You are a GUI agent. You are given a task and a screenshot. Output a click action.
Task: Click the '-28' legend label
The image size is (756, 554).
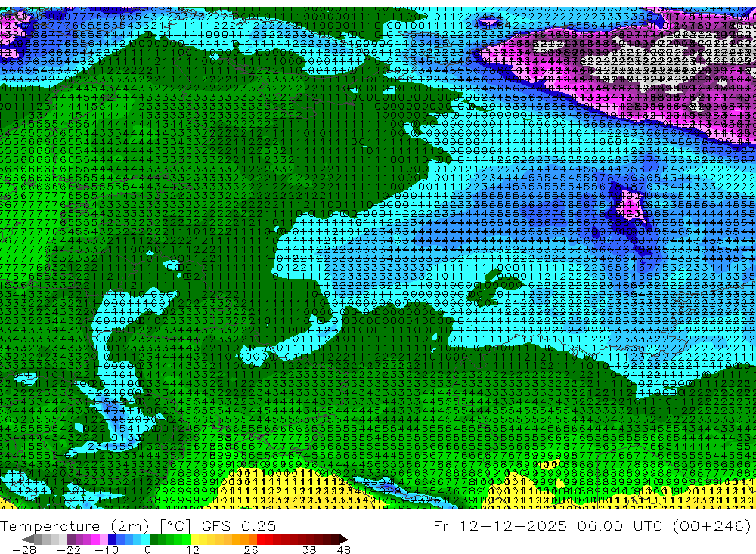click(x=23, y=549)
